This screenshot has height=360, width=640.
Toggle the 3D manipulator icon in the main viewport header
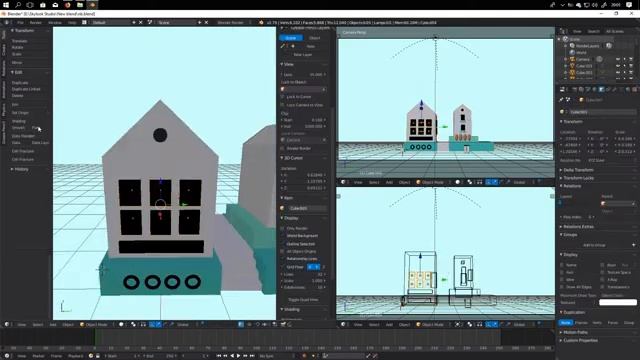[152, 324]
